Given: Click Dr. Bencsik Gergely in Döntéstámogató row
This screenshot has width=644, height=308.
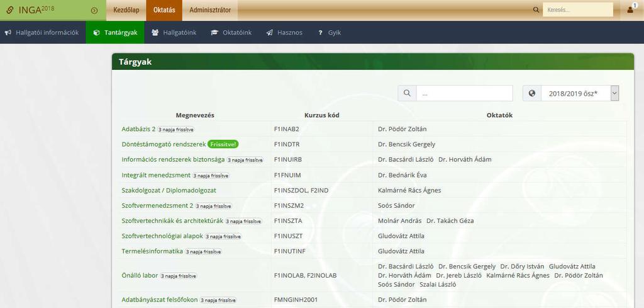Looking at the screenshot, I should [x=407, y=144].
